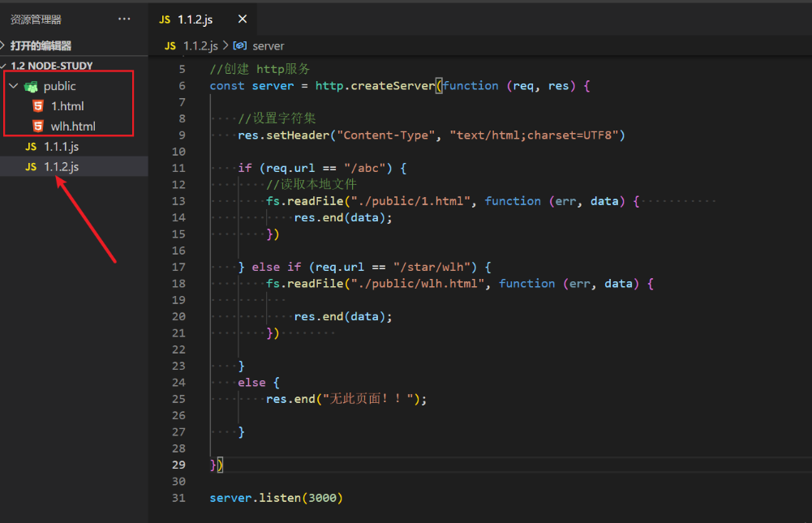The image size is (812, 523).
Task: Click the HTML5 icon beside wlh.html
Action: (37, 126)
